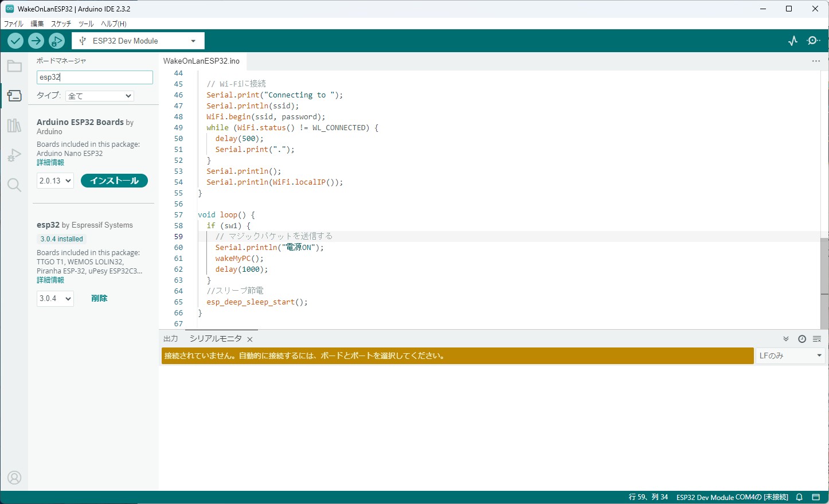Image resolution: width=829 pixels, height=504 pixels.
Task: Start debugging with the debug toolbar button
Action: (57, 41)
